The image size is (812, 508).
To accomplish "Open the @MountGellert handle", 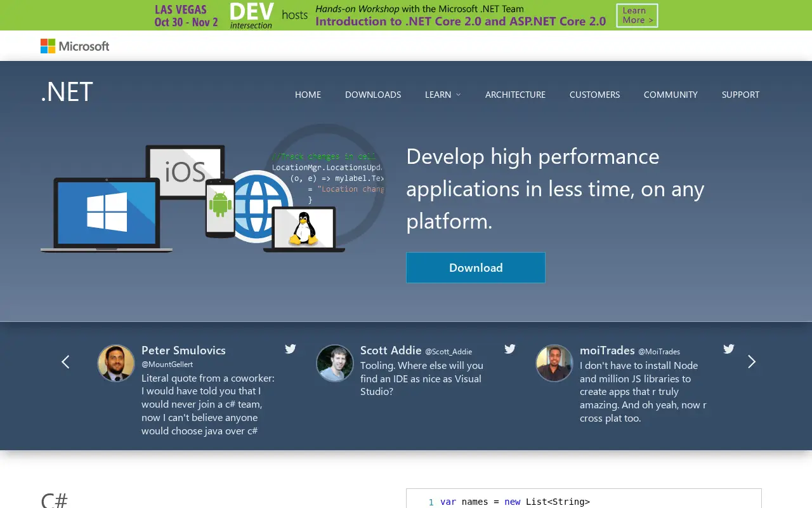I will point(167,364).
